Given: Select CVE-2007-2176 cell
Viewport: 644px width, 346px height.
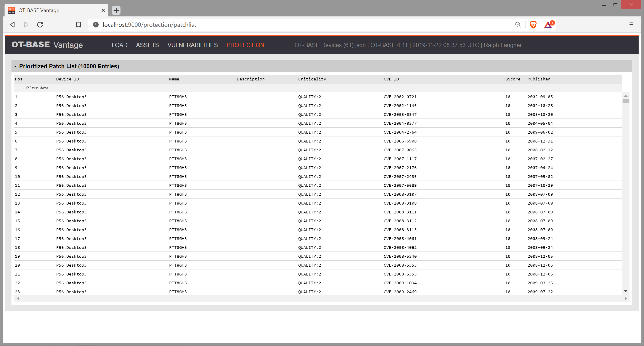Looking at the screenshot, I should tap(400, 168).
